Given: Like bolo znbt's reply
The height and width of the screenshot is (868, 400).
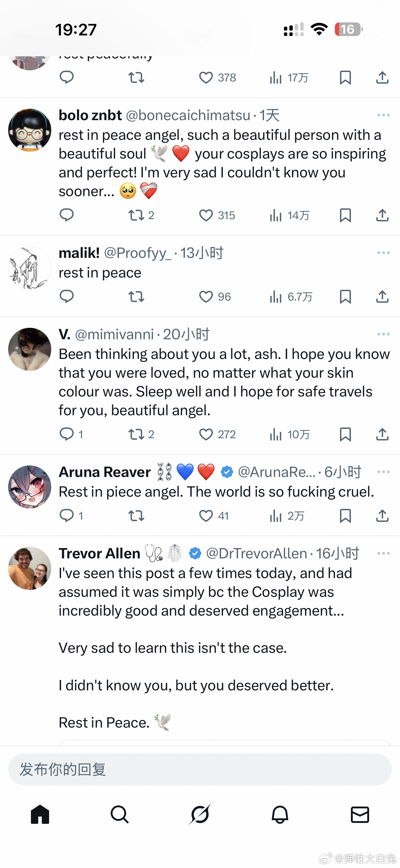Looking at the screenshot, I should click(206, 215).
